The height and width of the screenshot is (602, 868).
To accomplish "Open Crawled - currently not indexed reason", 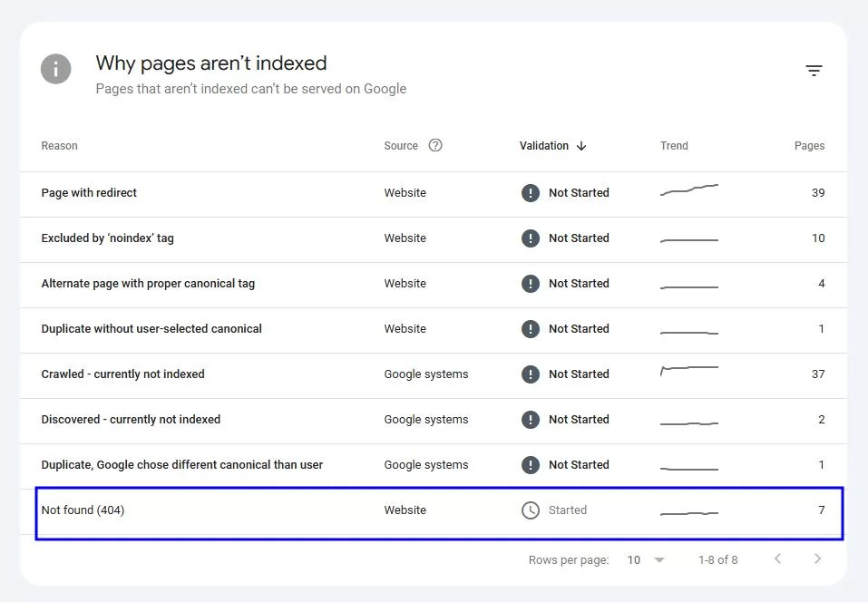I will point(122,374).
